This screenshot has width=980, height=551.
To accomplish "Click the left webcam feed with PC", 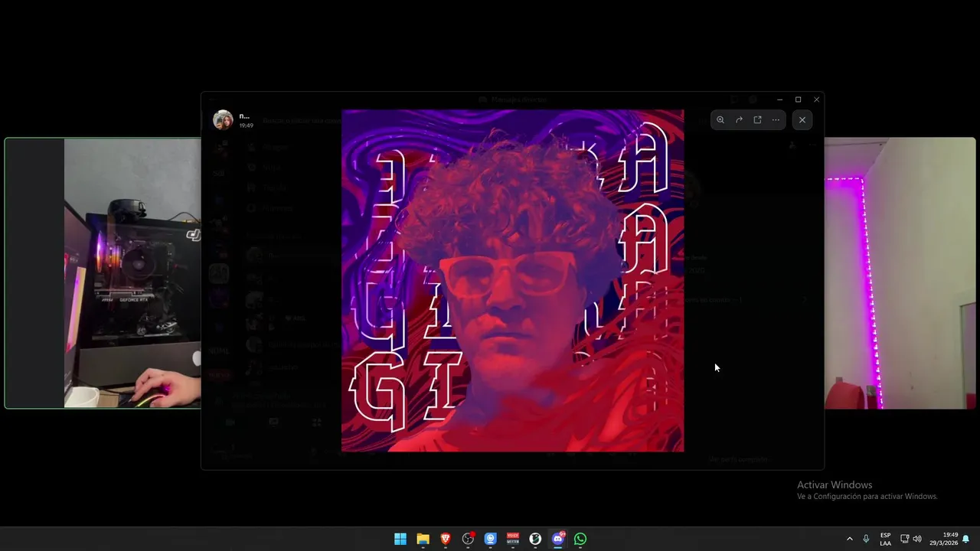I will click(x=103, y=273).
